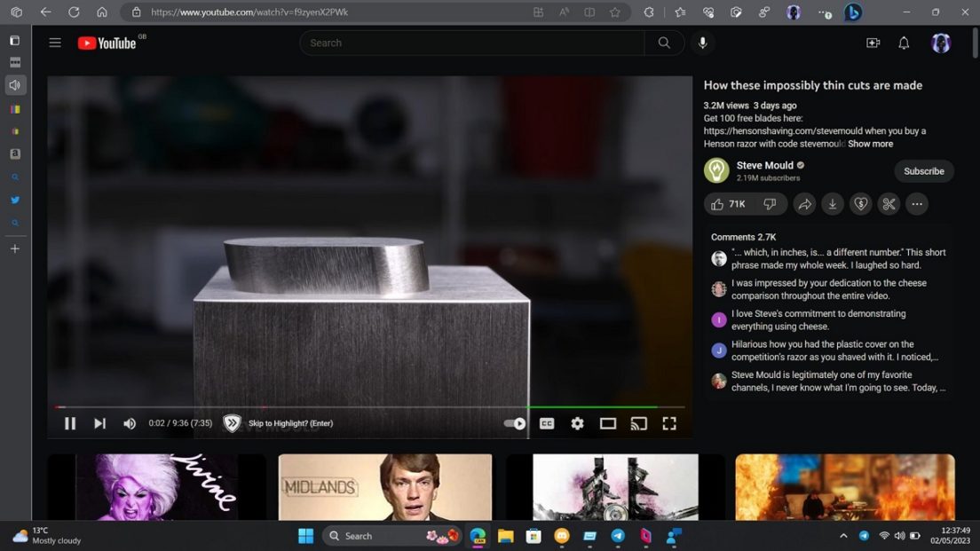
Task: Mute the video using the volume icon
Action: 130,423
